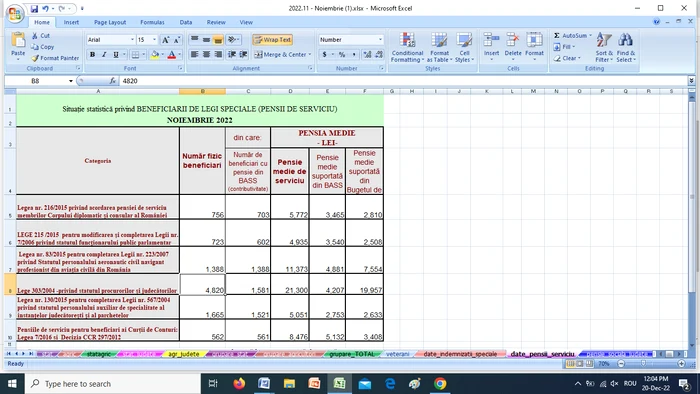
Task: Toggle Bold formatting
Action: coord(92,54)
